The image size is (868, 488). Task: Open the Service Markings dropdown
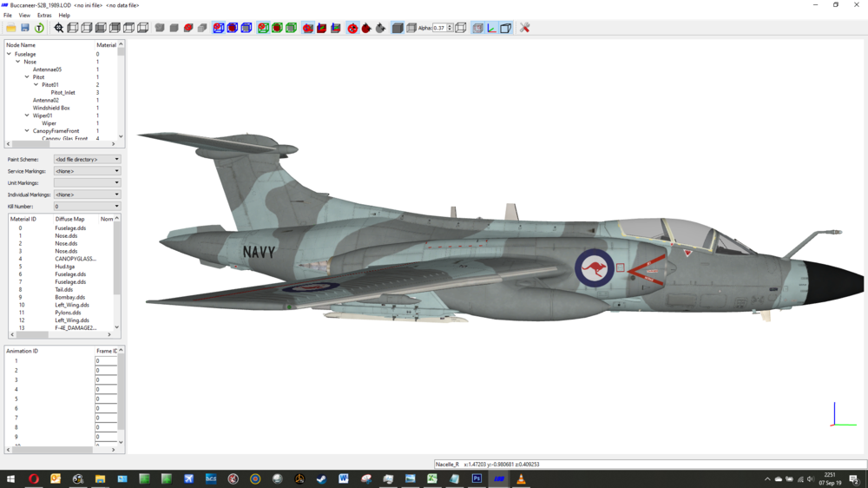(87, 171)
